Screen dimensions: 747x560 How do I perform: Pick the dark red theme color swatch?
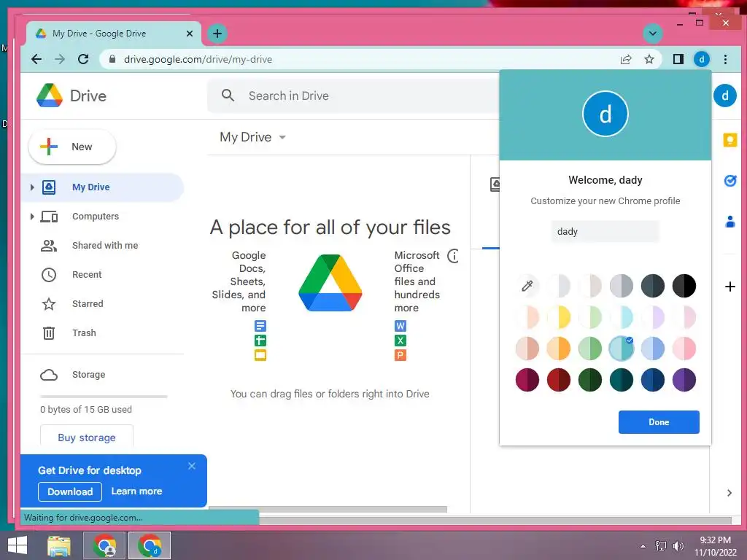click(558, 380)
